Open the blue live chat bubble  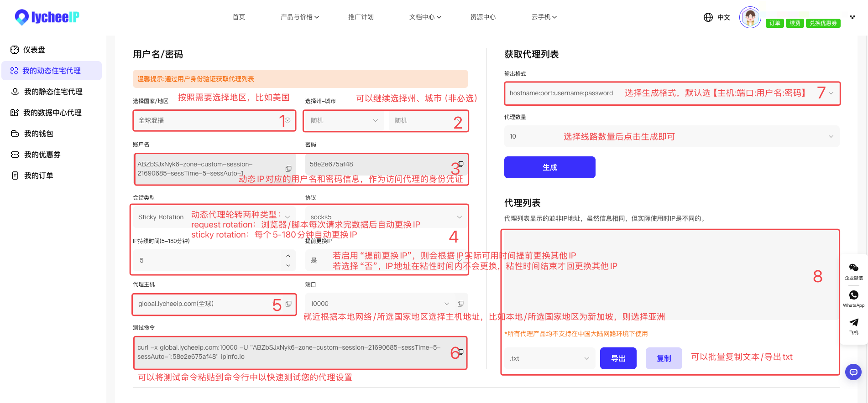coord(853,372)
